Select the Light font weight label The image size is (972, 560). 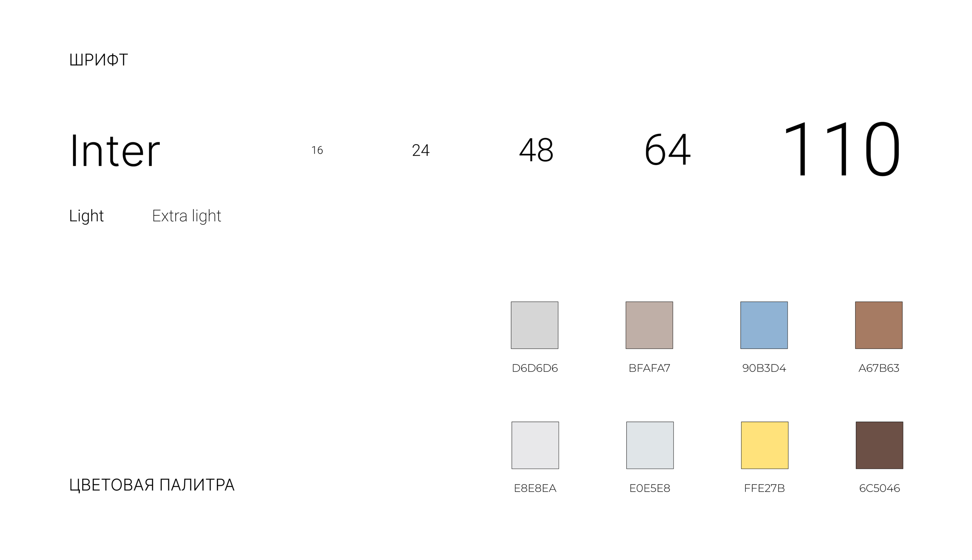[x=86, y=216]
